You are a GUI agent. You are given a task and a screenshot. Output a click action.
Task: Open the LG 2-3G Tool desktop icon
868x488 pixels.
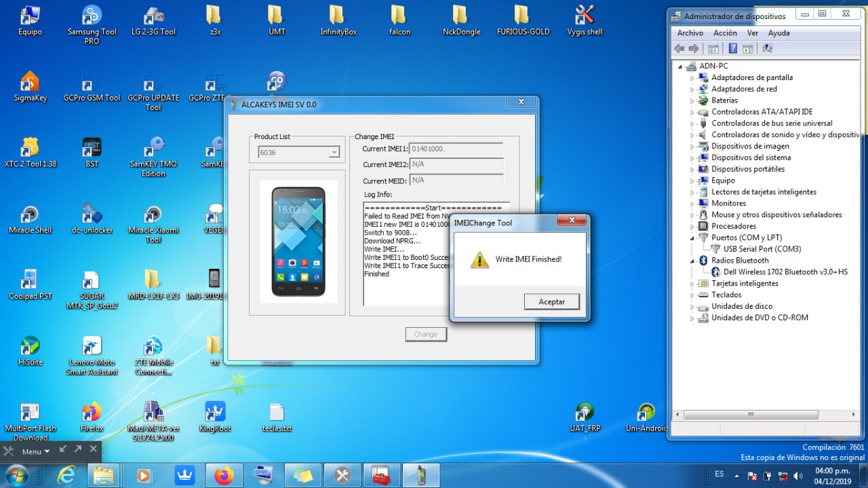pyautogui.click(x=153, y=20)
